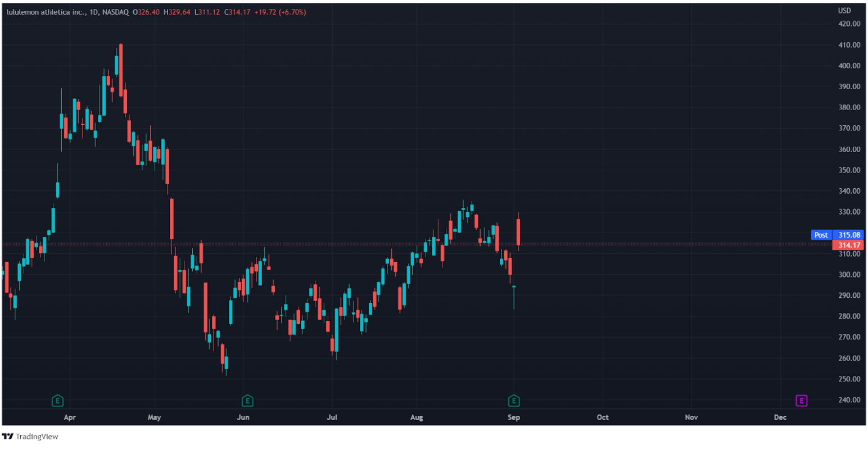Click the 370.00 price axis label
868x450 pixels.
coord(849,128)
